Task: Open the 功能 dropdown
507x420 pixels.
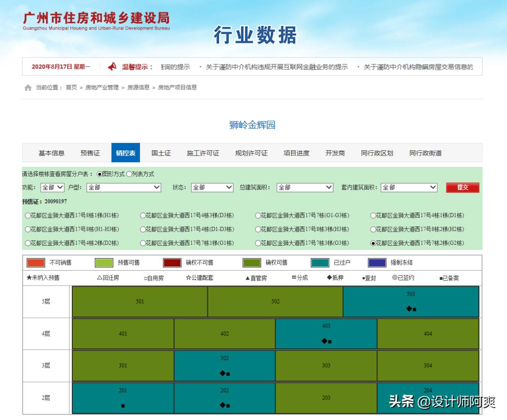Action: pos(53,187)
